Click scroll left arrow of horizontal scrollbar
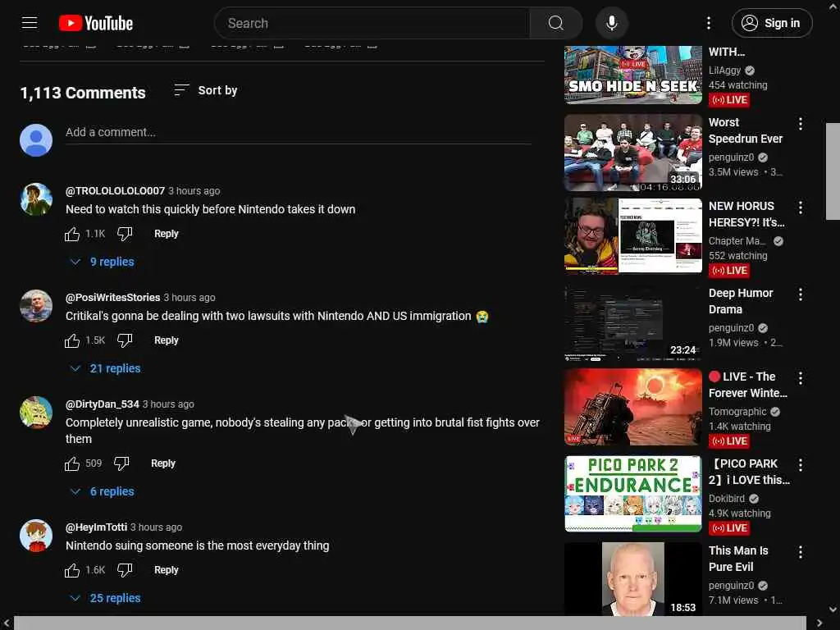This screenshot has height=630, width=840. (7, 623)
